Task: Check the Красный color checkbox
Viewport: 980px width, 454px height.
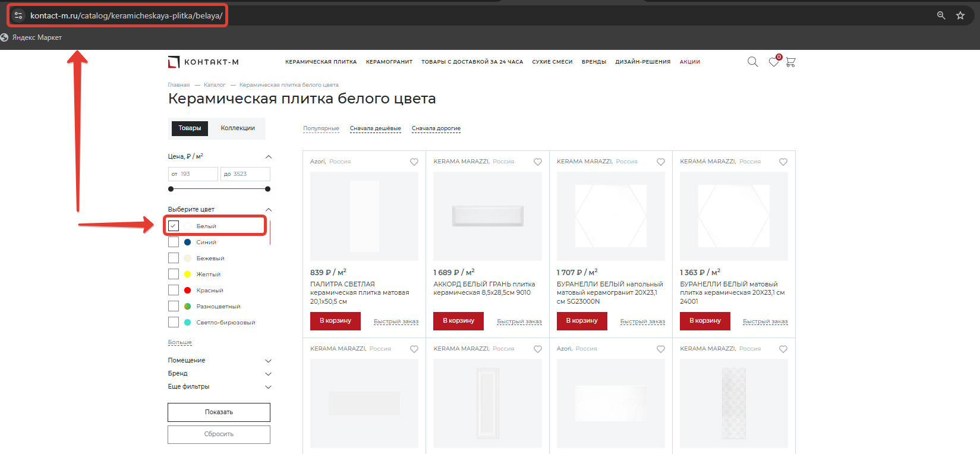Action: click(174, 290)
